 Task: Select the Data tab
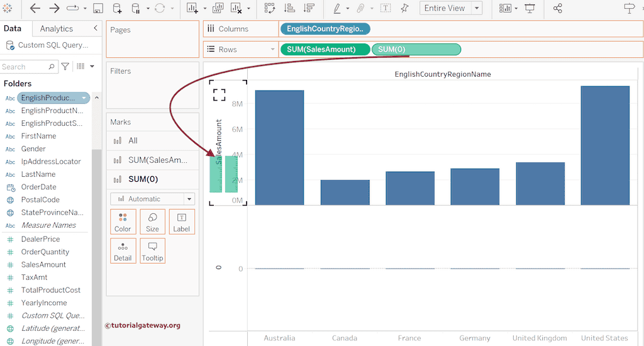(x=13, y=28)
